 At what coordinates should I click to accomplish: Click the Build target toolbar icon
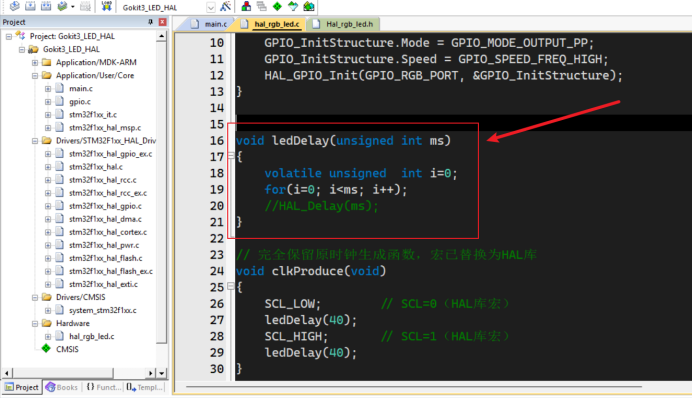tap(30, 6)
